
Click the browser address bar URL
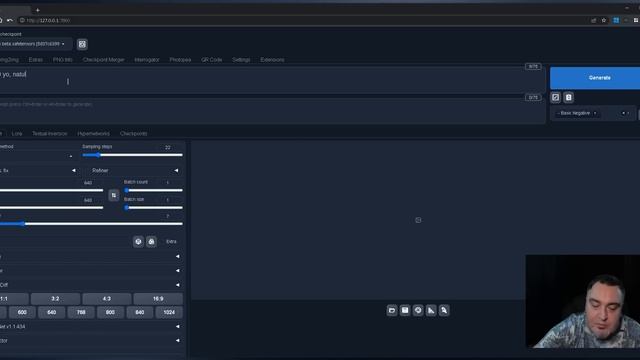[48, 20]
